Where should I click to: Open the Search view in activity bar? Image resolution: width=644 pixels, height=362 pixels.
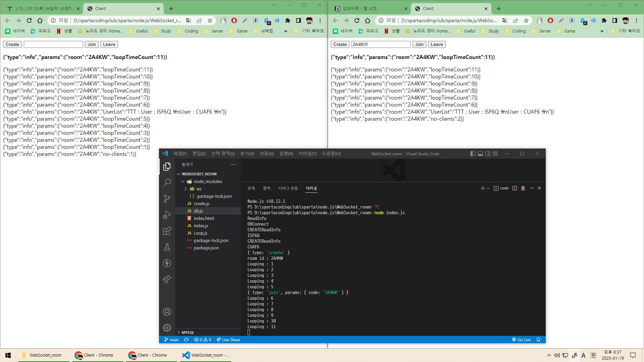167,182
